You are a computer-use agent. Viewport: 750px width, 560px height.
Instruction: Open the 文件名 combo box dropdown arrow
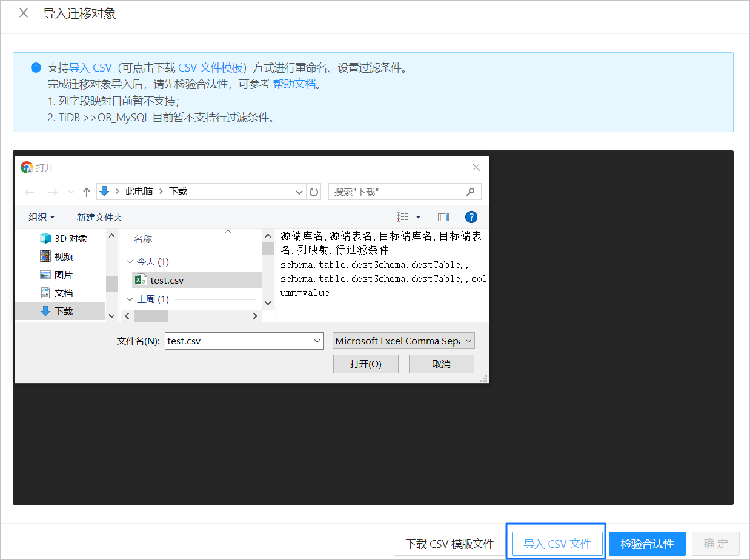coord(318,341)
